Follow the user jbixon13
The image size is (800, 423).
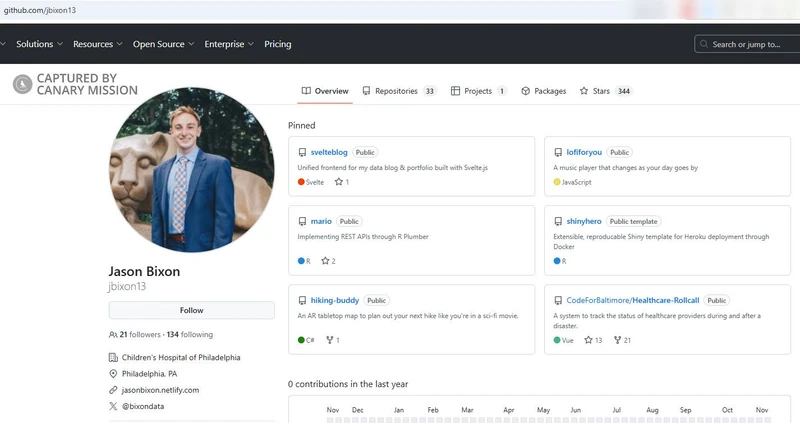coord(191,310)
